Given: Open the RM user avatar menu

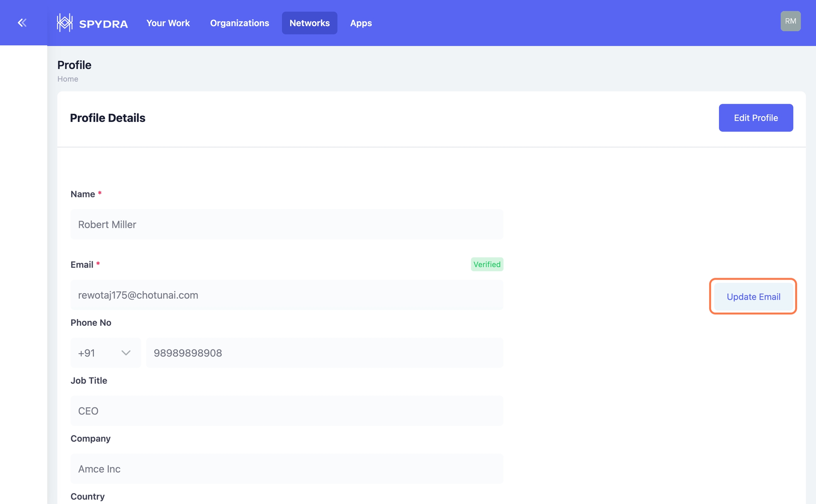Looking at the screenshot, I should coord(790,21).
